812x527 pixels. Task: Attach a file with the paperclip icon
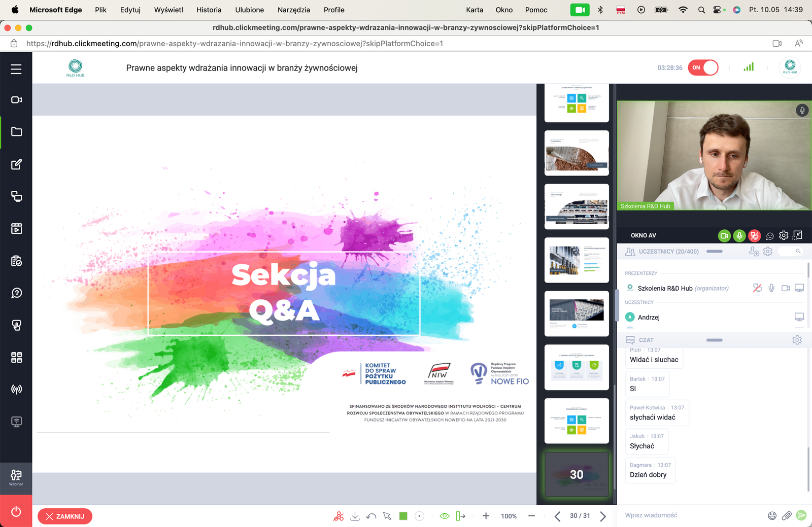[787, 516]
